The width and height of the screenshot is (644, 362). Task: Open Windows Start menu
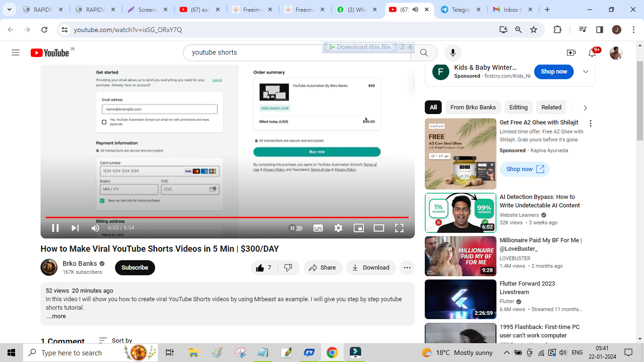pos(11,353)
